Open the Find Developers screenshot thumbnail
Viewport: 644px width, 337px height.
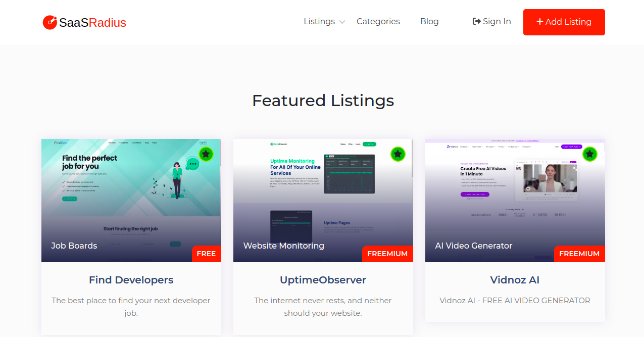coord(131,201)
